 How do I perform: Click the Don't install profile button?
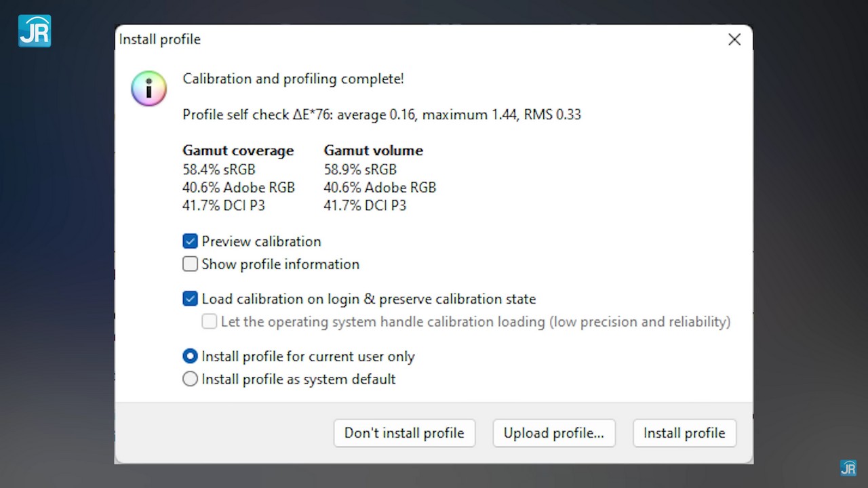[404, 433]
